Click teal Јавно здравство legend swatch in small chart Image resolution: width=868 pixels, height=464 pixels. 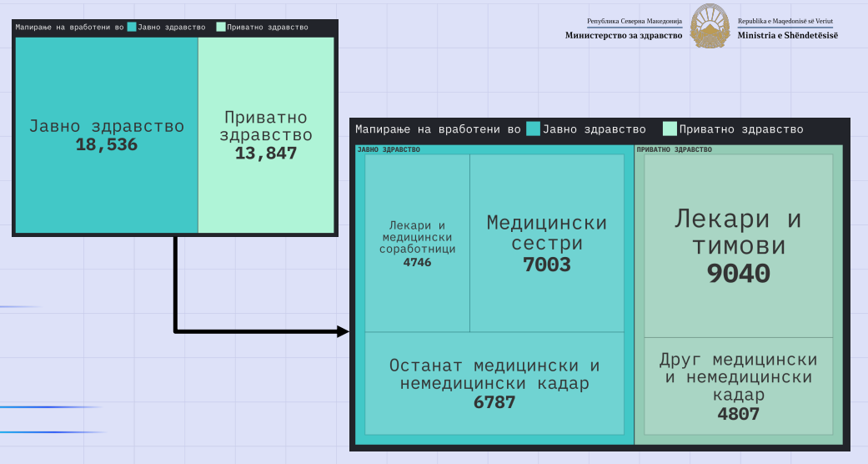coord(131,27)
